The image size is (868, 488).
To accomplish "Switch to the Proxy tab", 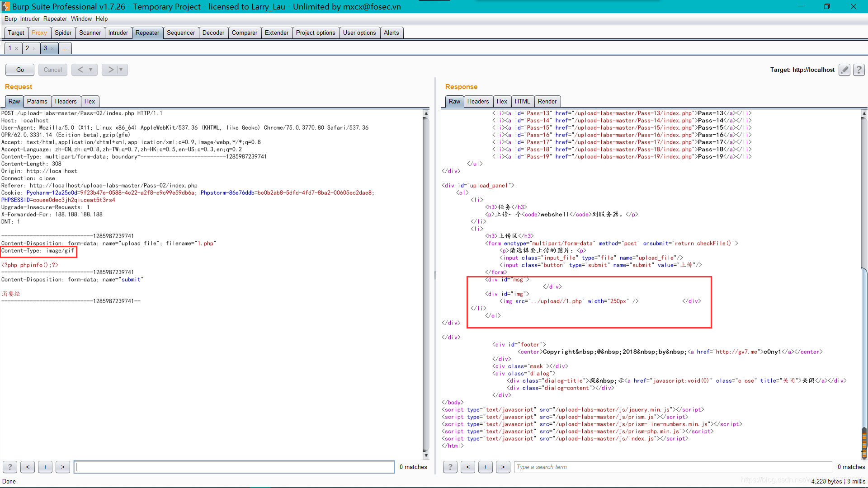I will point(39,33).
